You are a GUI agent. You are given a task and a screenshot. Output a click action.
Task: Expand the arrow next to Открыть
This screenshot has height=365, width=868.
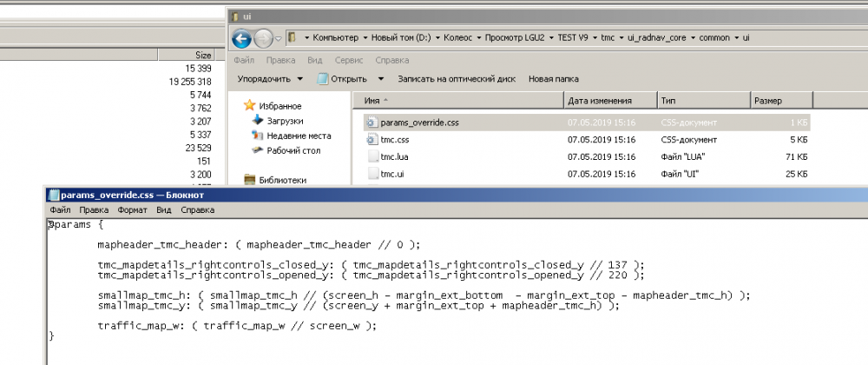tap(381, 79)
